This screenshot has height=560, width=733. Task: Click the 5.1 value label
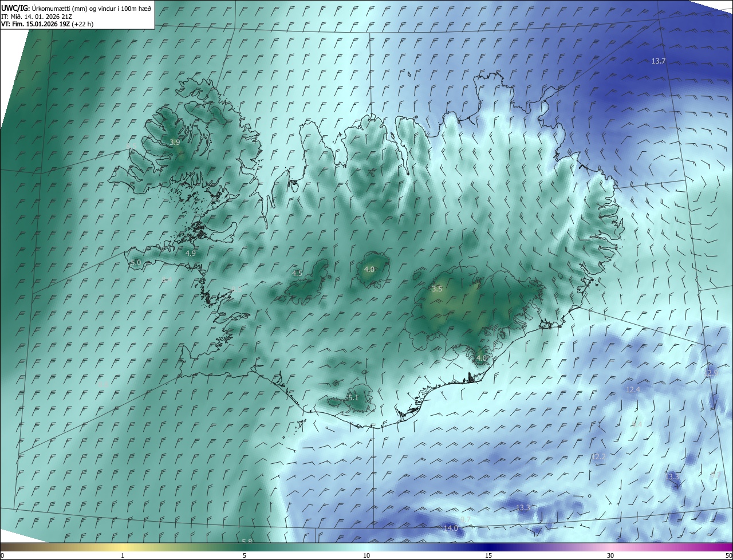353,398
